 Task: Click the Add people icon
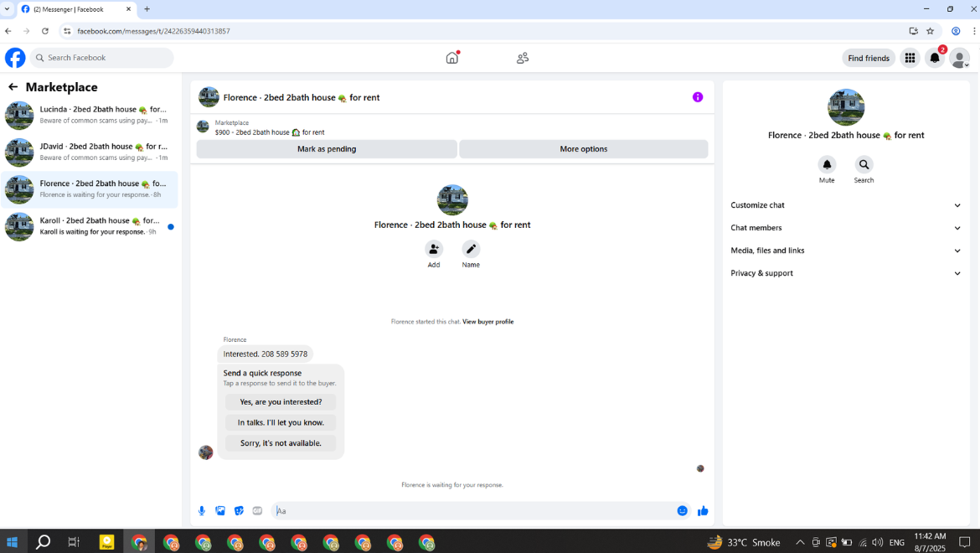pos(434,249)
